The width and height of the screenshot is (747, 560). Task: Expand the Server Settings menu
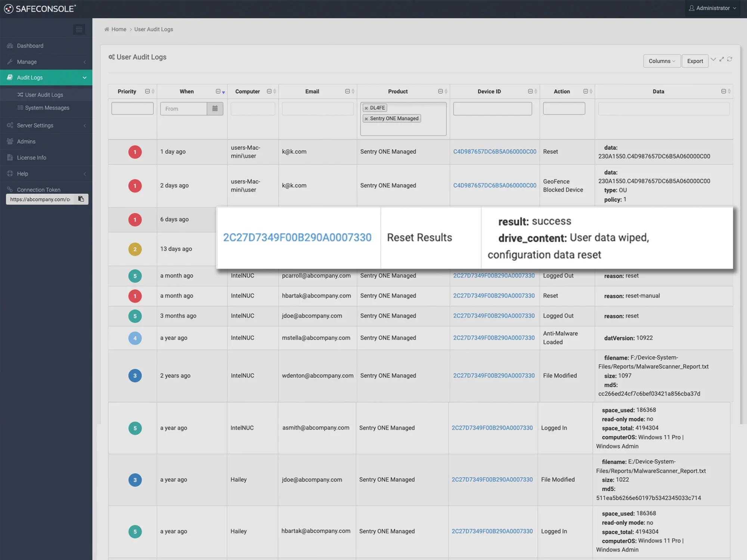35,125
